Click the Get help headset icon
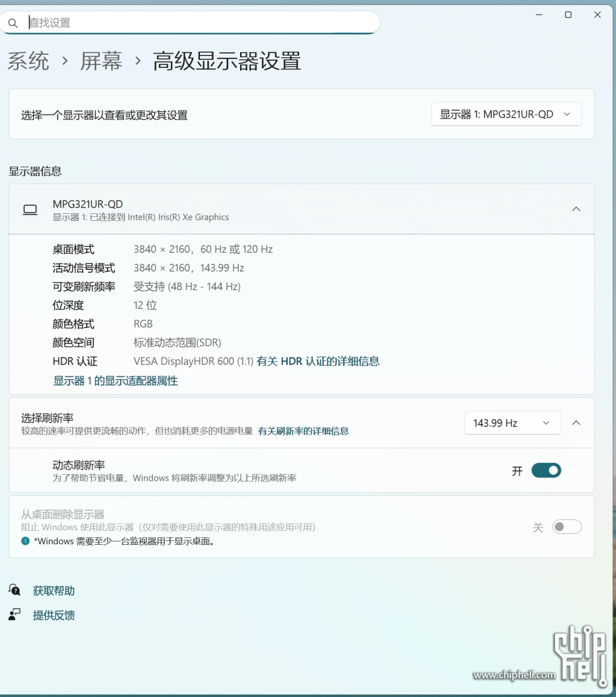The width and height of the screenshot is (616, 697). tap(14, 590)
